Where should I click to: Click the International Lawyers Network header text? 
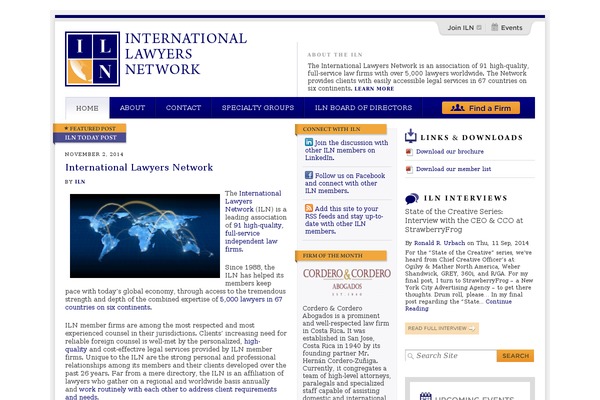click(186, 54)
